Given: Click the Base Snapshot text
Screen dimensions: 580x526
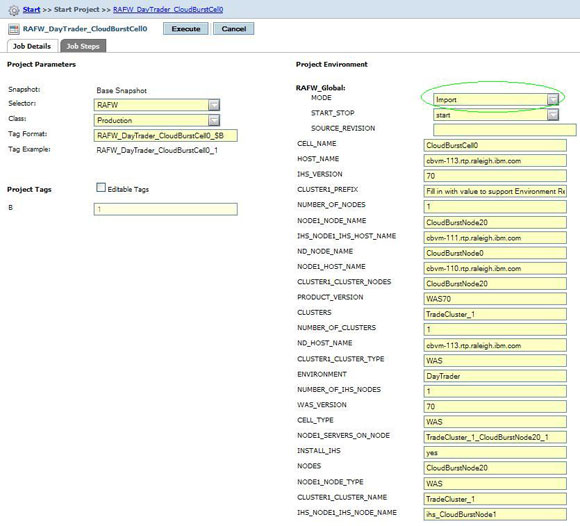Looking at the screenshot, I should (121, 91).
